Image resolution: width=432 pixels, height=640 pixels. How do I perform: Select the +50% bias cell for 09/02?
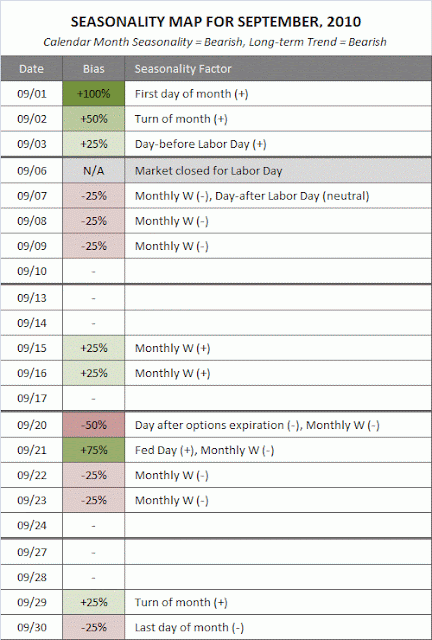(x=94, y=119)
